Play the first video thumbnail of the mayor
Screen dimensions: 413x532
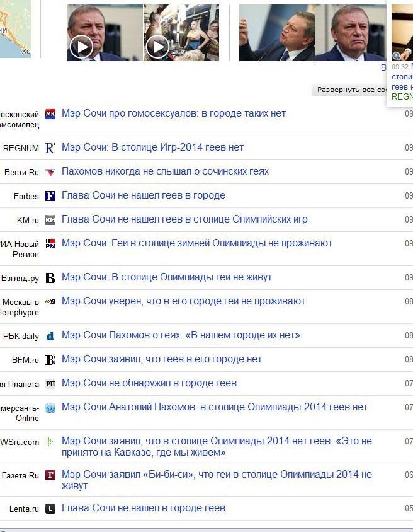point(81,46)
